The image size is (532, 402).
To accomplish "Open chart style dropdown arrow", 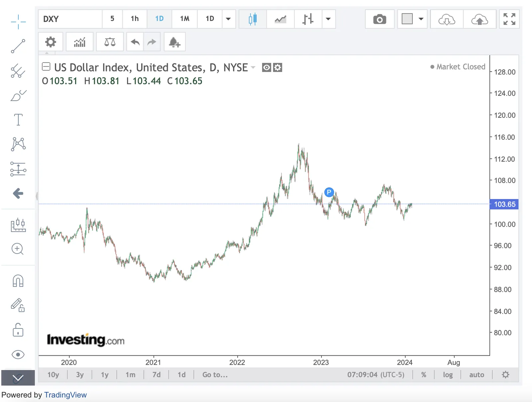I will 329,19.
